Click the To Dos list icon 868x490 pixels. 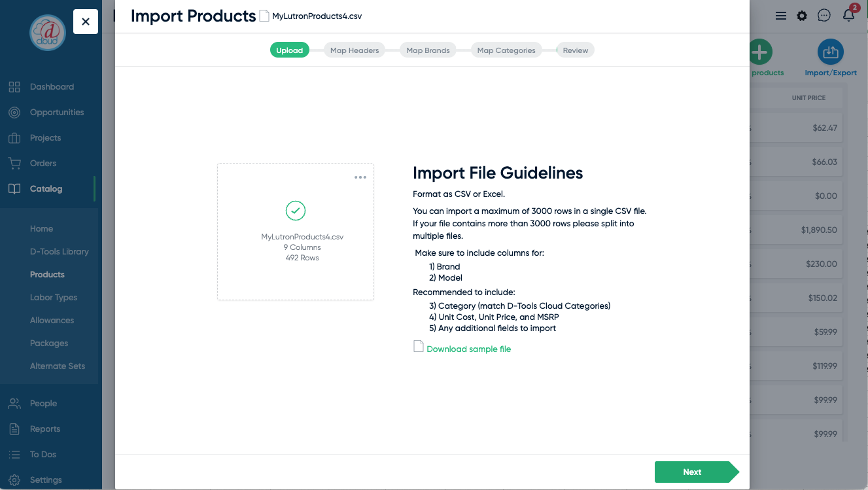click(14, 454)
